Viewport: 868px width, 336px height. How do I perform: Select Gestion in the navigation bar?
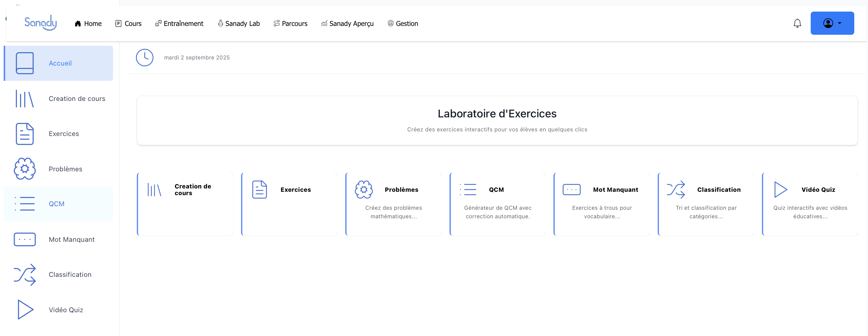(x=403, y=23)
